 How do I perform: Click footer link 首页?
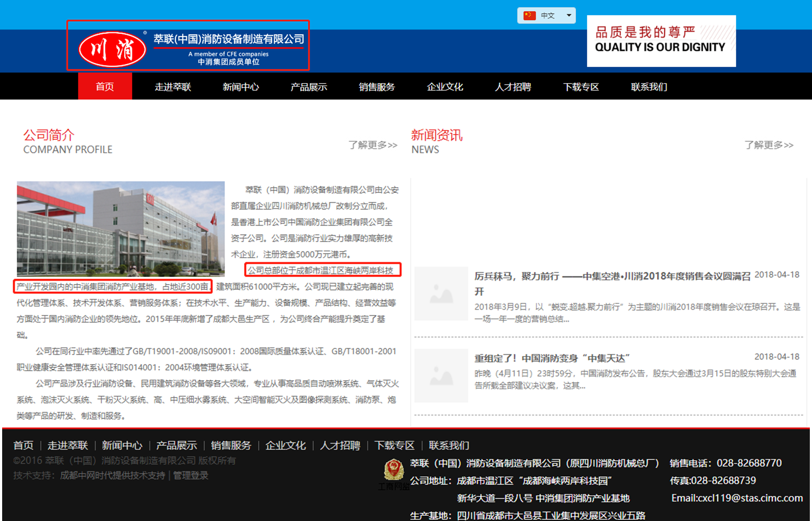23,445
